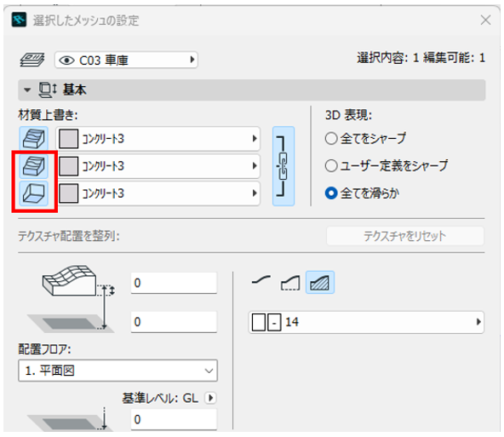504x437 pixels.
Task: Collapse the 基本 panel section
Action: point(27,89)
